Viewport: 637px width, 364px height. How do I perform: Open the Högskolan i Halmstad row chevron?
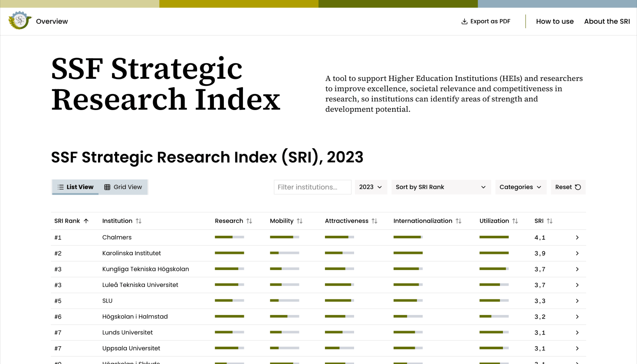(x=577, y=317)
